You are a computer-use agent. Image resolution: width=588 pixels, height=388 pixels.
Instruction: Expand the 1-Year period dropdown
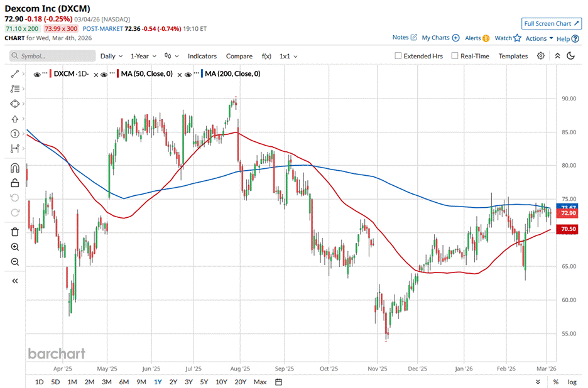(143, 56)
